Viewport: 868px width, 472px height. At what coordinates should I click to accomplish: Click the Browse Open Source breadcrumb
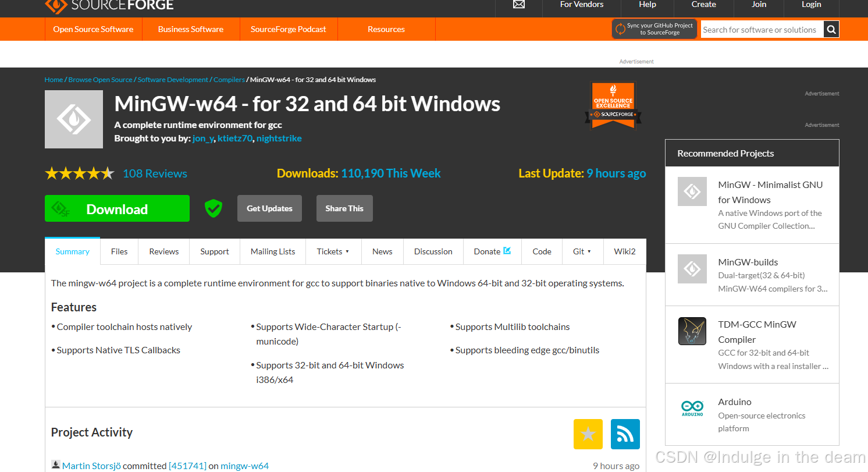(x=101, y=80)
